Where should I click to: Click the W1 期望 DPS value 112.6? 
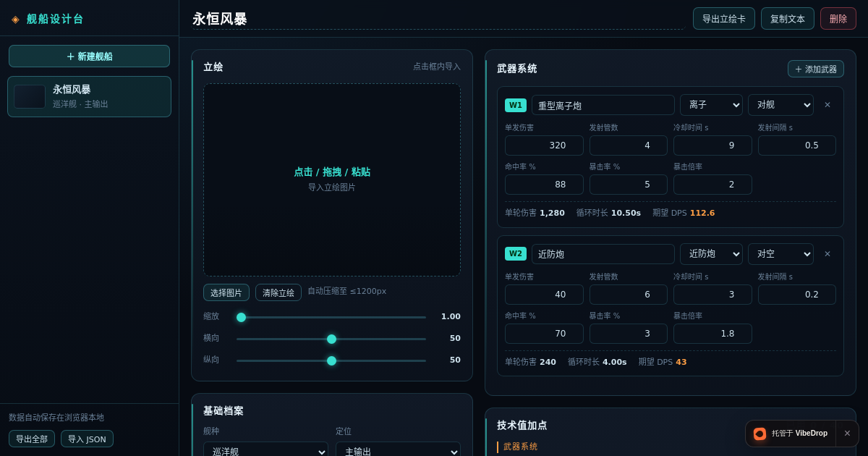point(702,213)
